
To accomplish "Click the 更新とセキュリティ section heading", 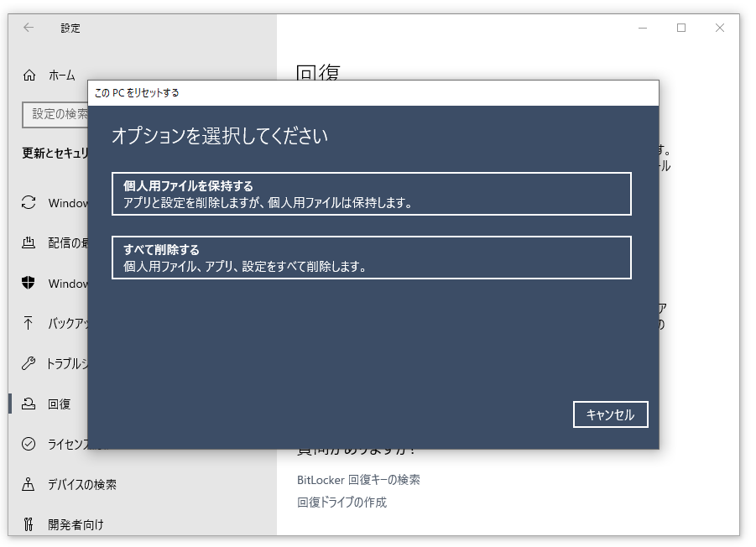I will [55, 154].
